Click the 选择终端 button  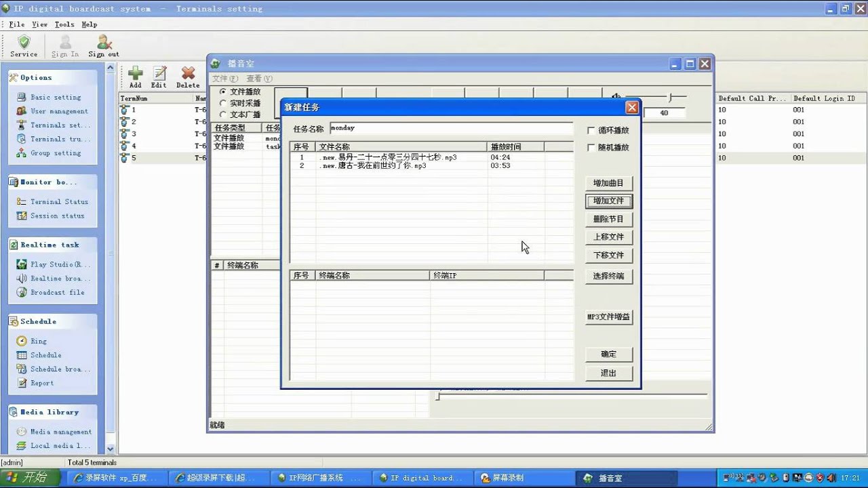click(x=609, y=277)
